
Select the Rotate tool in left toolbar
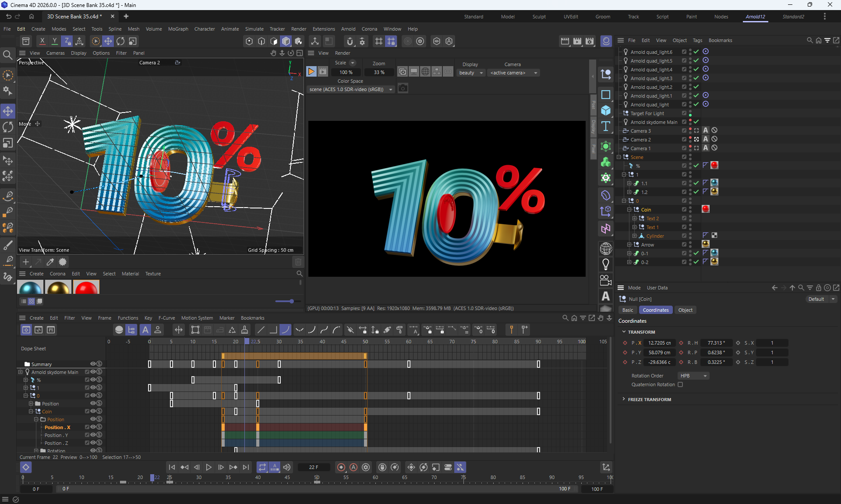[x=8, y=127]
